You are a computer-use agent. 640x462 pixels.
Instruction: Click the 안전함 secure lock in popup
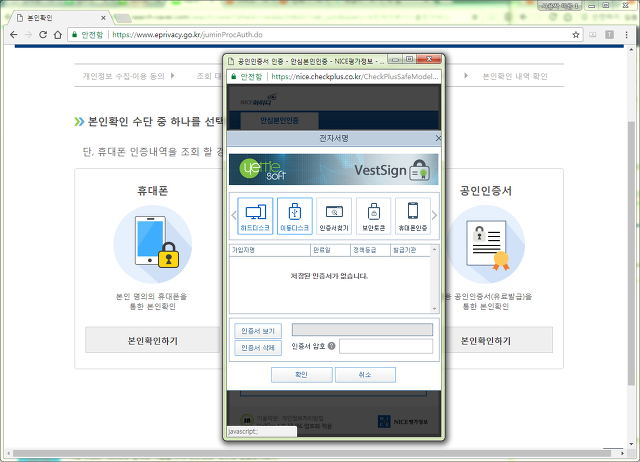(247, 77)
